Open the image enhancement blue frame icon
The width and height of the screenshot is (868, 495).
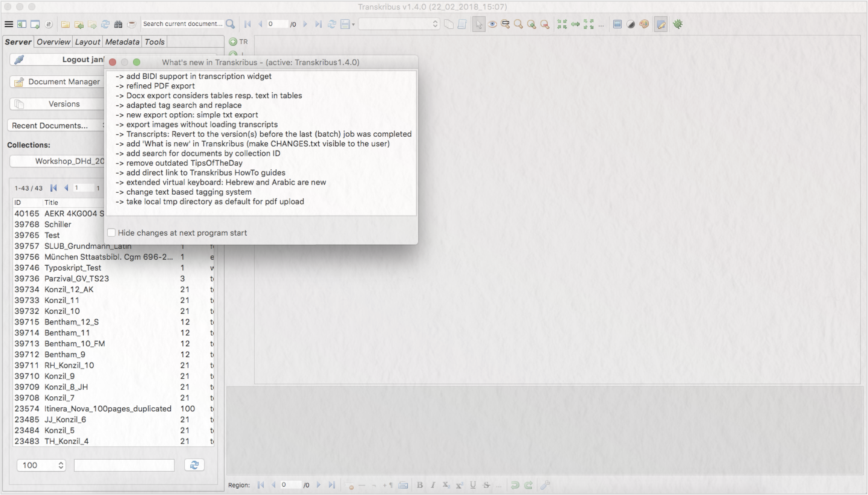617,24
